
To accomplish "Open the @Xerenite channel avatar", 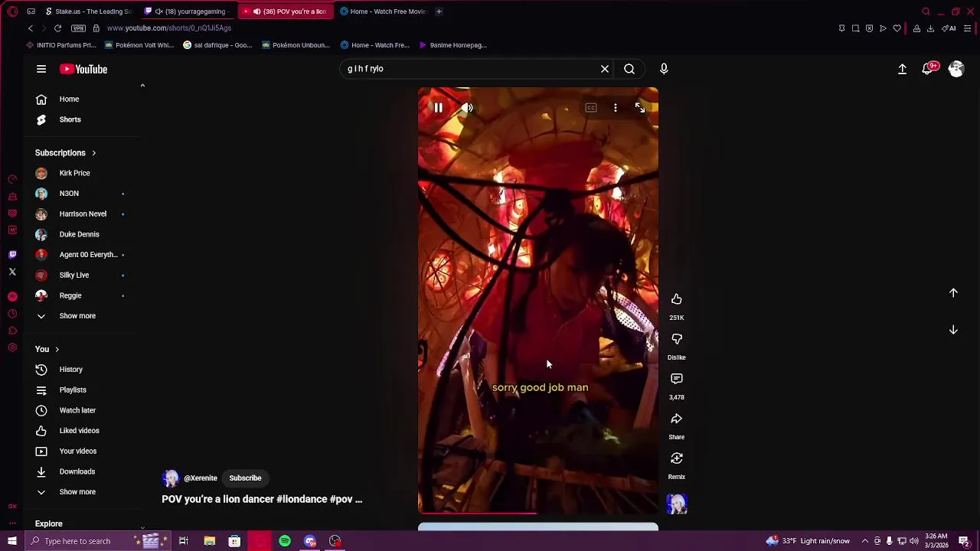I will click(x=171, y=478).
